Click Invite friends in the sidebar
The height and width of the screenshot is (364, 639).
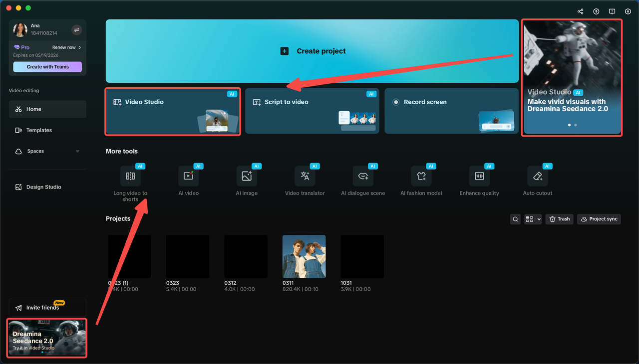point(47,308)
